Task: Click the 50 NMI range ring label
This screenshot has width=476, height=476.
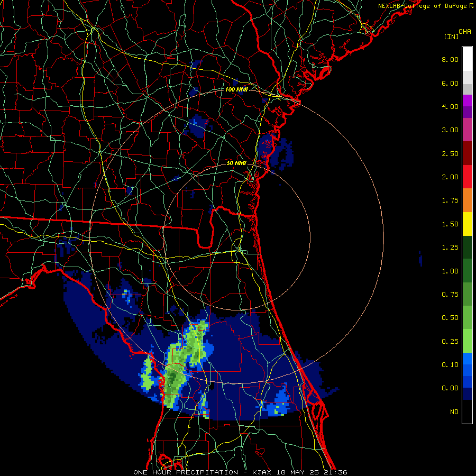Action: [x=236, y=163]
